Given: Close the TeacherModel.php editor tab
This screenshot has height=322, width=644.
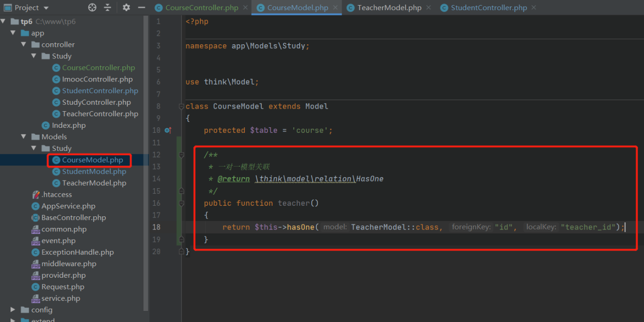Looking at the screenshot, I should point(428,8).
